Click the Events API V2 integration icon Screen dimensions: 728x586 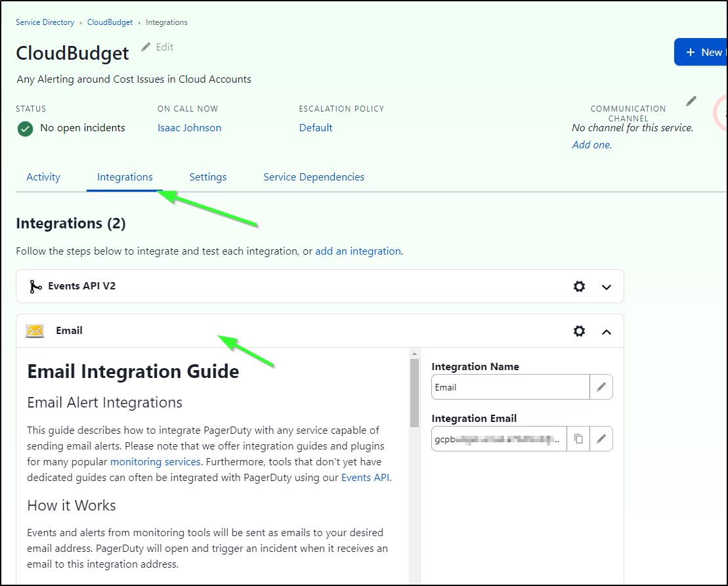[35, 286]
